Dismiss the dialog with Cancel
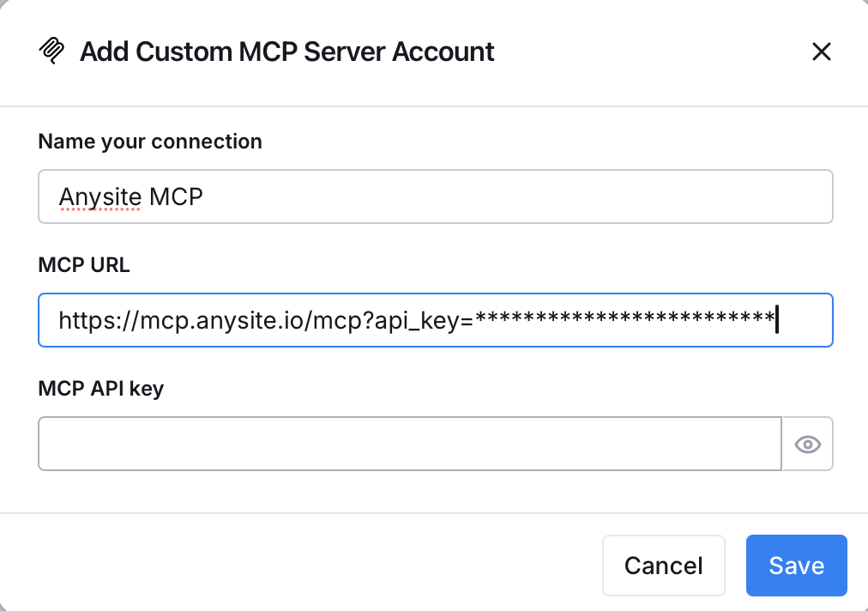This screenshot has width=868, height=611. point(663,566)
